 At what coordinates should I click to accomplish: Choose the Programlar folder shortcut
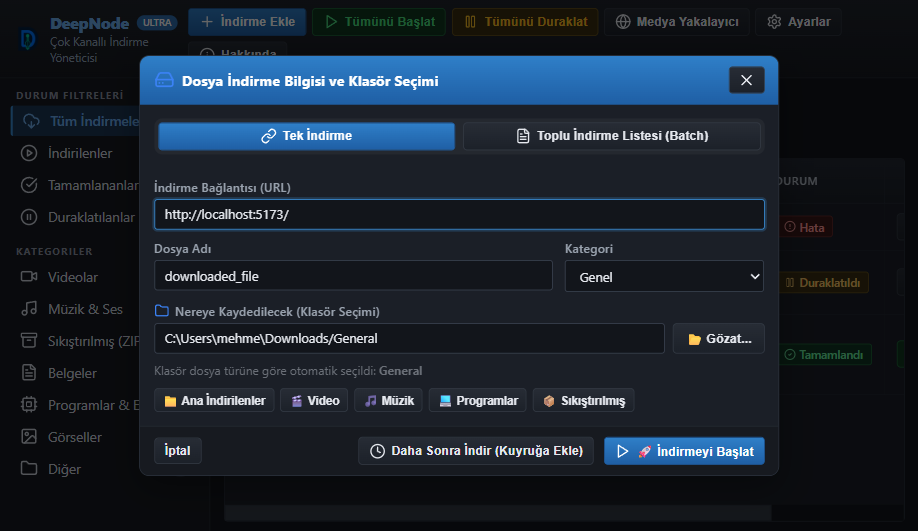(x=478, y=400)
